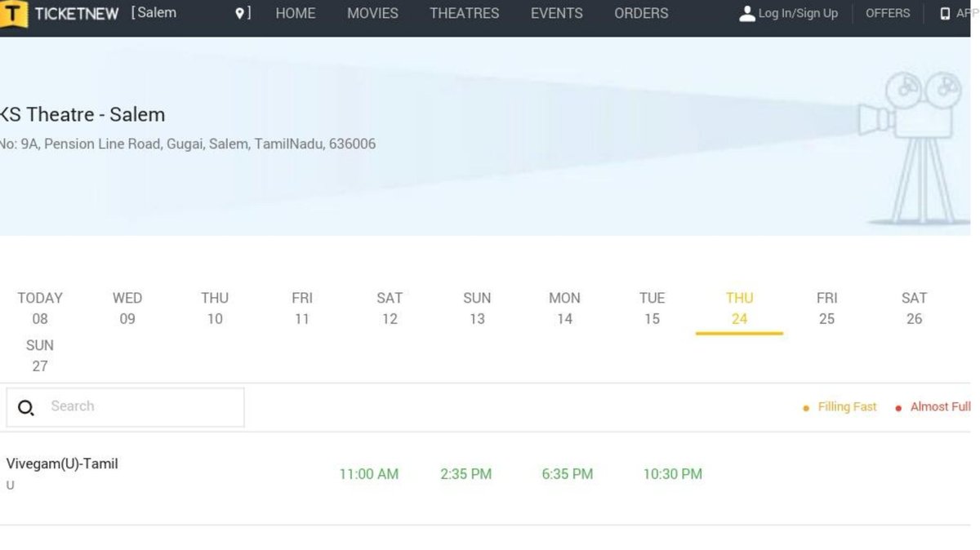Click the mobile app icon

click(945, 14)
